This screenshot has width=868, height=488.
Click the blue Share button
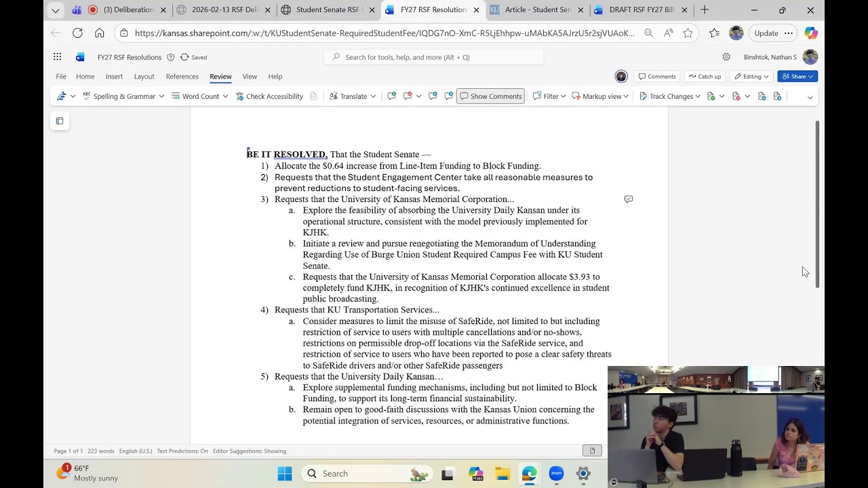(797, 77)
